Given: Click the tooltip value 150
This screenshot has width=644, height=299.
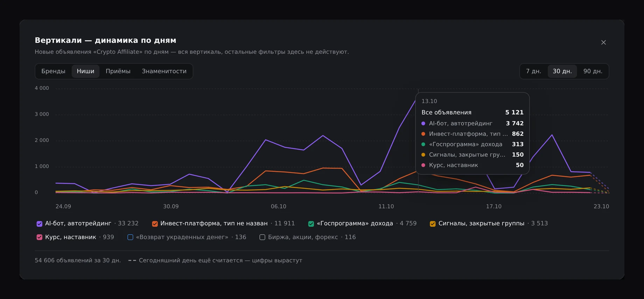Looking at the screenshot, I should [518, 155].
